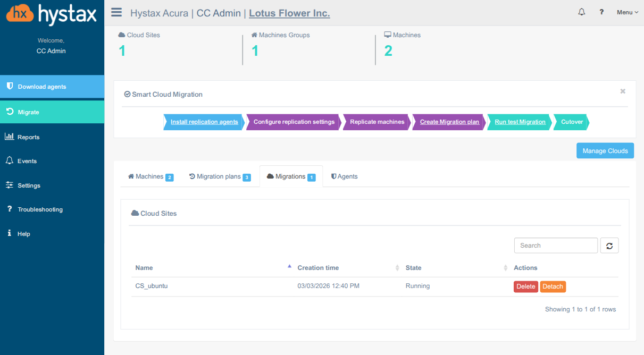
Task: Sort table by Name column
Action: 212,268
